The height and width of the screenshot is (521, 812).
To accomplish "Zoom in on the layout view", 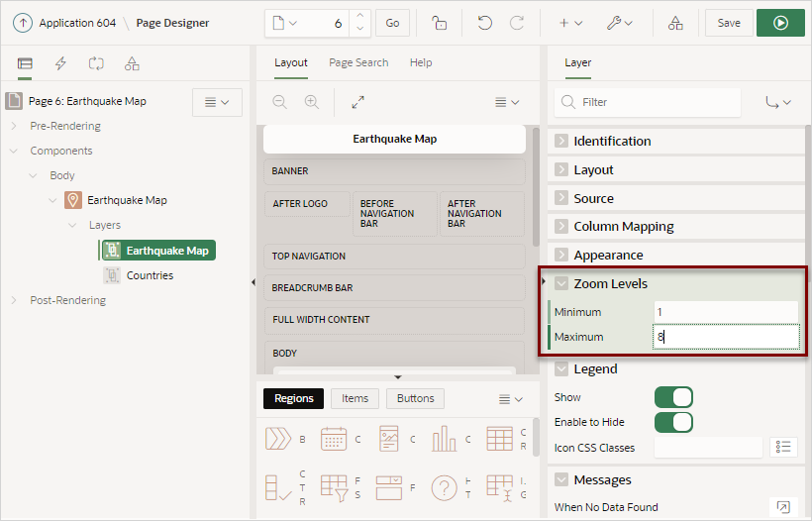I will 312,102.
